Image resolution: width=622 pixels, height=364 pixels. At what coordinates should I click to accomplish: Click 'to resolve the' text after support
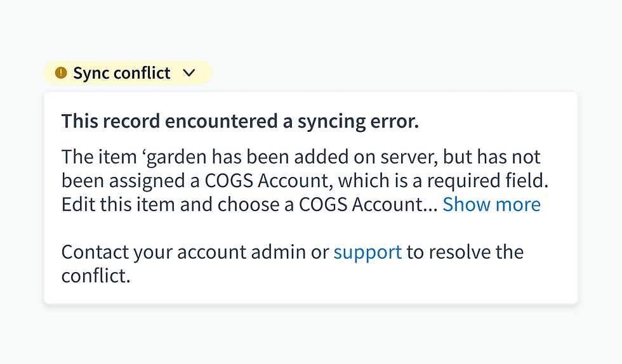coord(465,252)
